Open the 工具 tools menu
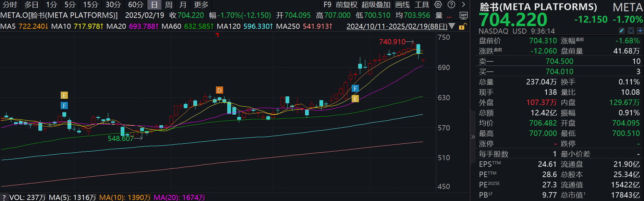Screen dimensions: 644x201 [422, 5]
